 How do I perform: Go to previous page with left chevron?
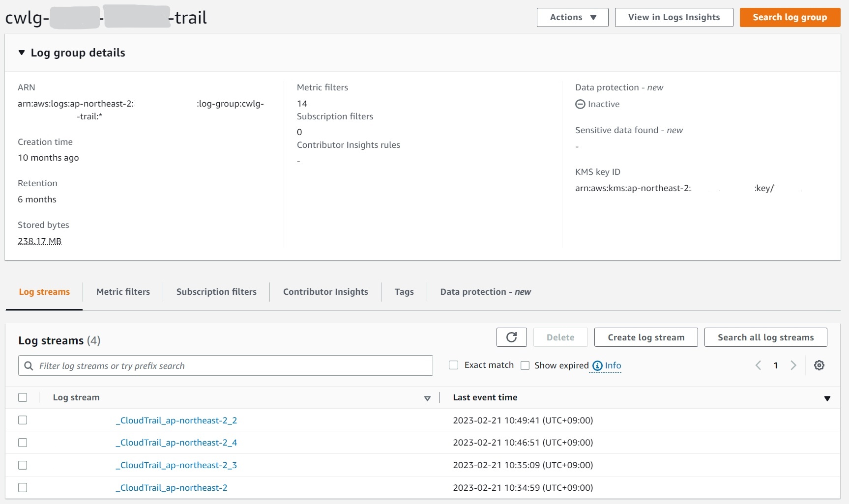click(758, 365)
